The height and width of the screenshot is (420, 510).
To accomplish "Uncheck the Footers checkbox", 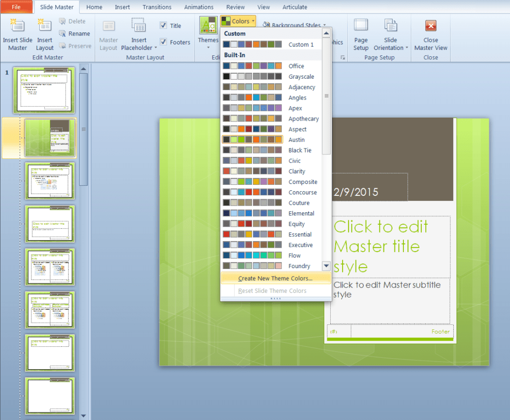I will pos(163,42).
